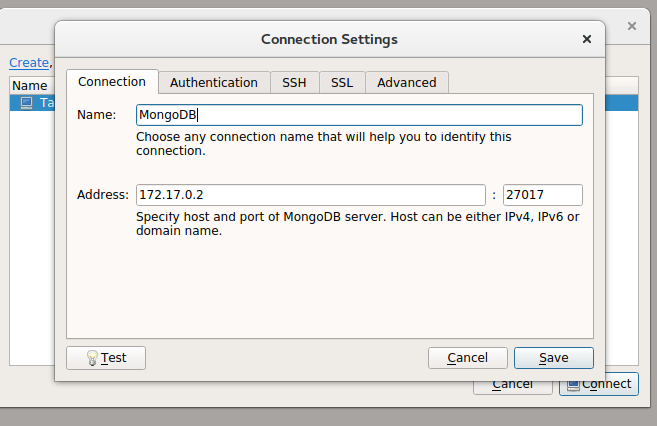The image size is (657, 426).
Task: Click the port field showing 27017
Action: (543, 195)
